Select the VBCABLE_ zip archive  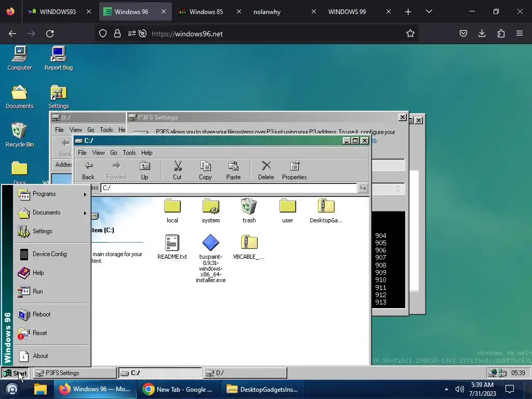pos(249,247)
